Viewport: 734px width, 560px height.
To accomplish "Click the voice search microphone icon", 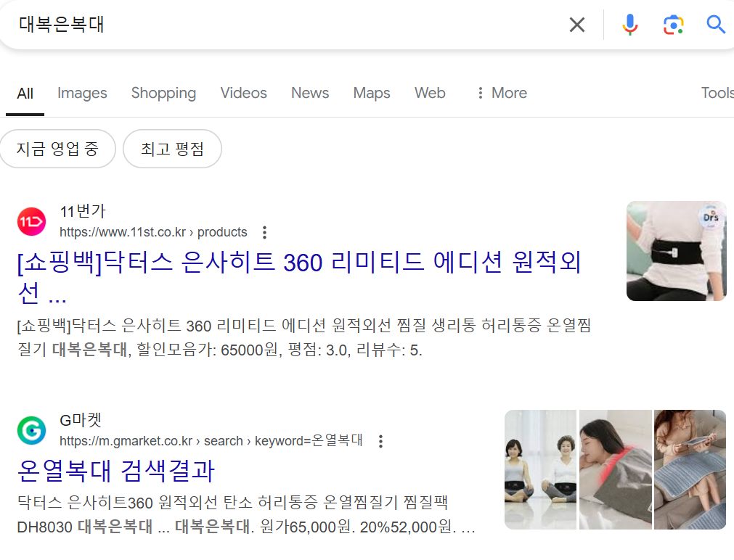I will click(629, 24).
